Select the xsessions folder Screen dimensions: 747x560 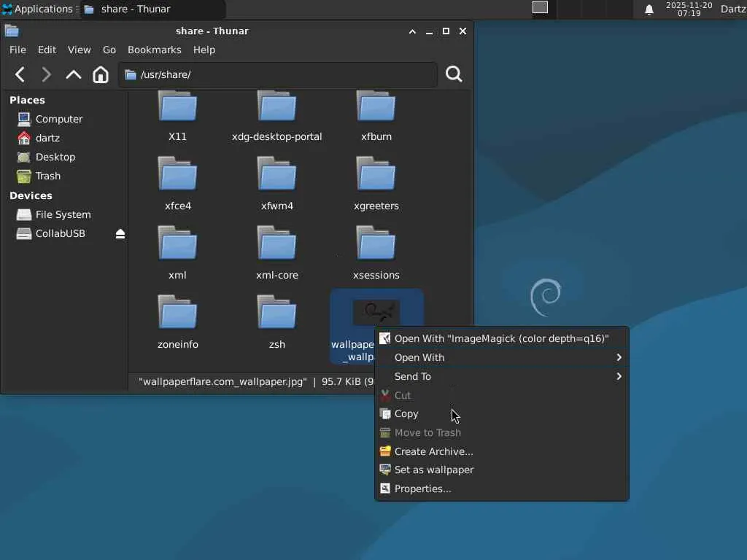coord(376,253)
